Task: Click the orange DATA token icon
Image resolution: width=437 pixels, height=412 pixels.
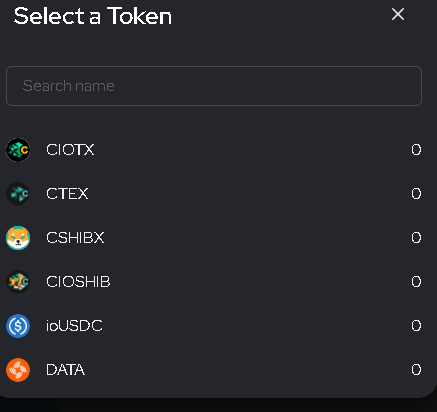Action: point(18,370)
